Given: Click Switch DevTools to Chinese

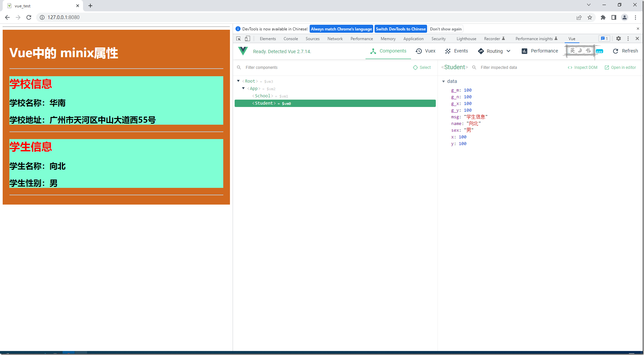Looking at the screenshot, I should tap(401, 29).
